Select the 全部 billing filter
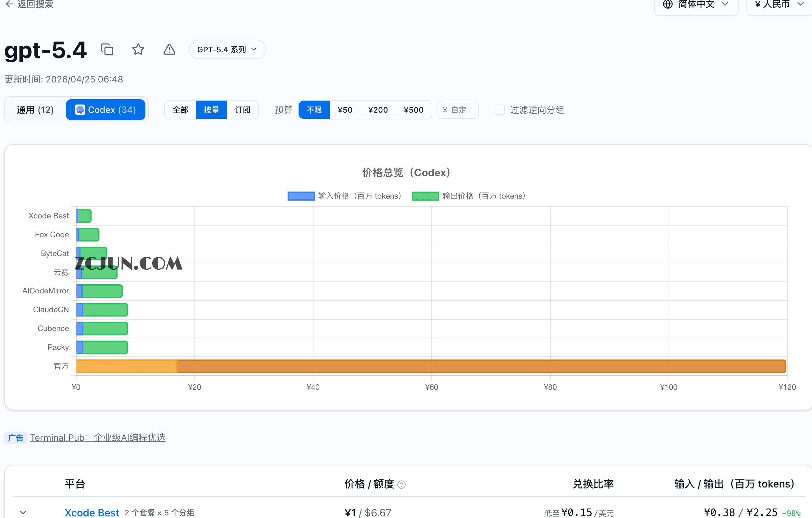Screen dimensions: 812x518 pyautogui.click(x=180, y=110)
